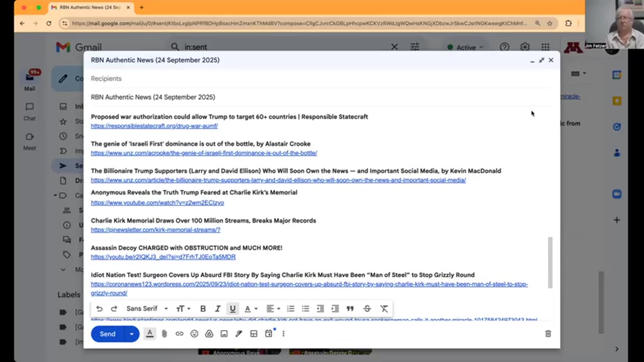Screen dimensions: 644x362
Task: Discard the draft with trash icon
Action: (x=548, y=334)
